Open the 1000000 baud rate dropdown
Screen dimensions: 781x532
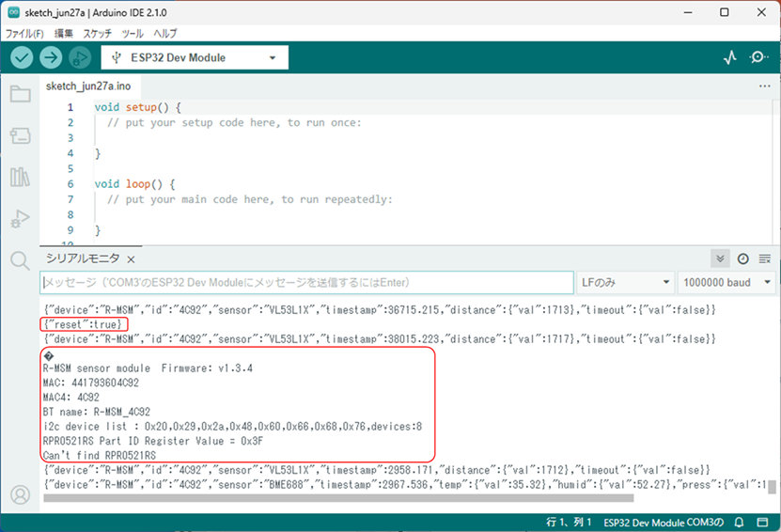pyautogui.click(x=727, y=282)
